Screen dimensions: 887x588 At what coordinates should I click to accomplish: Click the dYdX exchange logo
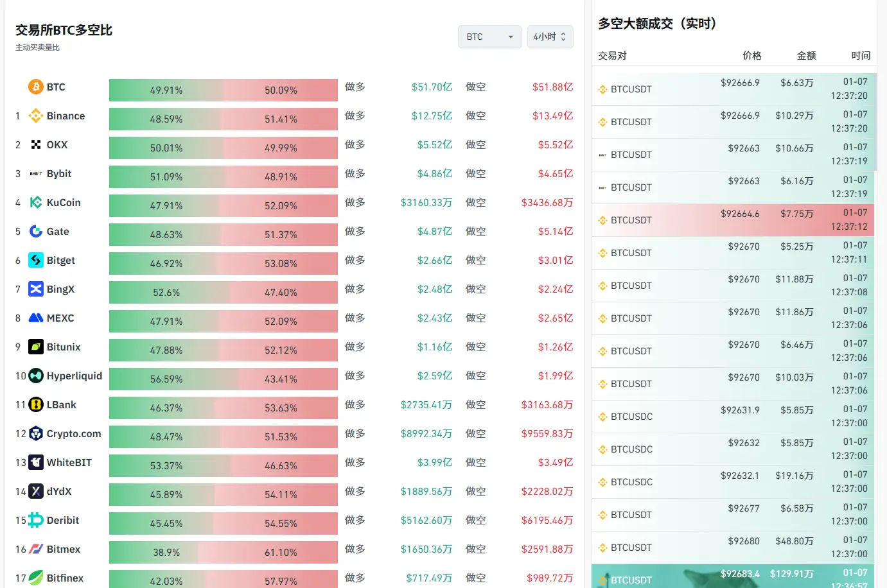click(36, 491)
